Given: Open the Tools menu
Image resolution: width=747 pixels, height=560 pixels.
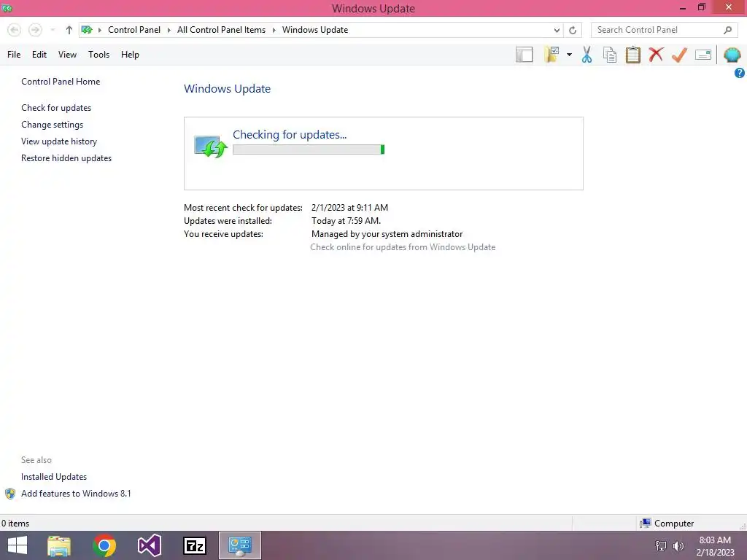Looking at the screenshot, I should point(98,55).
